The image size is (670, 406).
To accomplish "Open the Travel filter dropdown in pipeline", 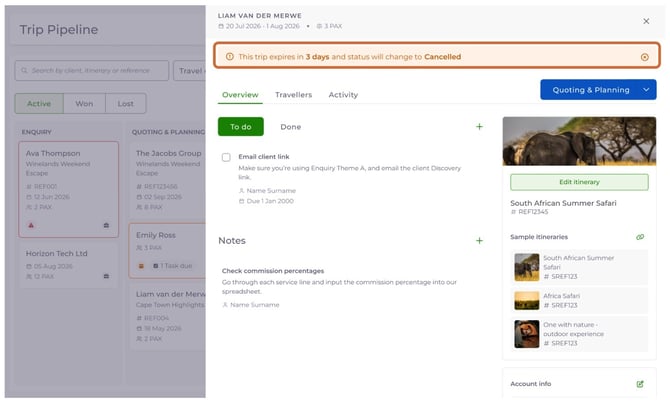I will coord(189,71).
